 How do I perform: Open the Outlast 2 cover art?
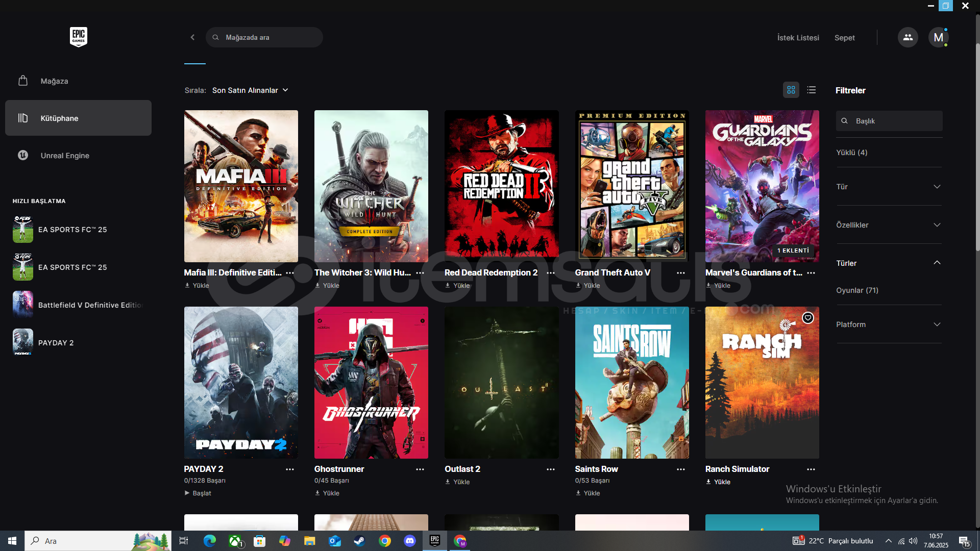(x=502, y=383)
